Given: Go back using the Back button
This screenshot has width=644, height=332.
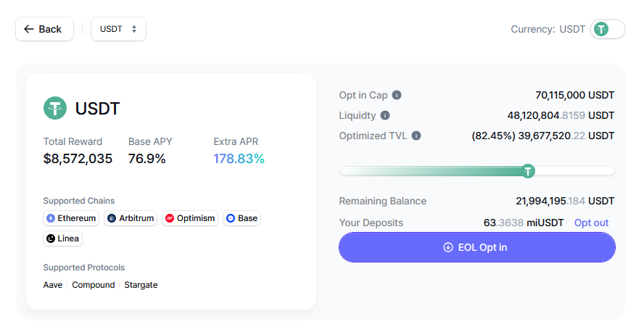Looking at the screenshot, I should pos(44,29).
